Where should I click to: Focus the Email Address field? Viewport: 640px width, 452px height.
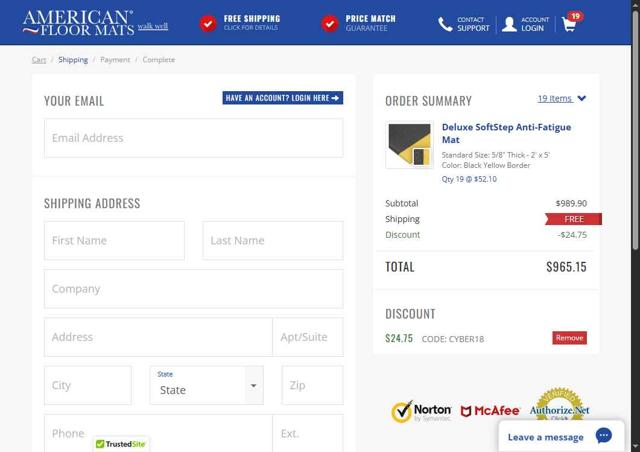[x=193, y=138]
